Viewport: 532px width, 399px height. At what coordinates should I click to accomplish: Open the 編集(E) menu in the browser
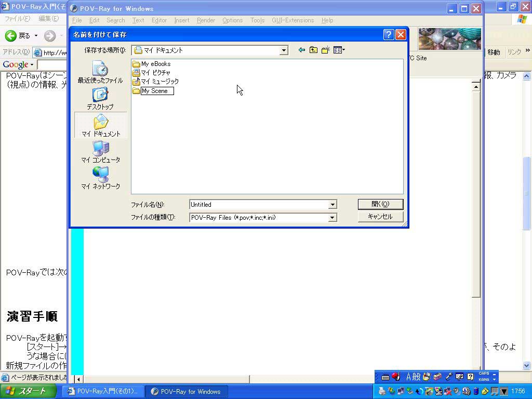(48, 19)
